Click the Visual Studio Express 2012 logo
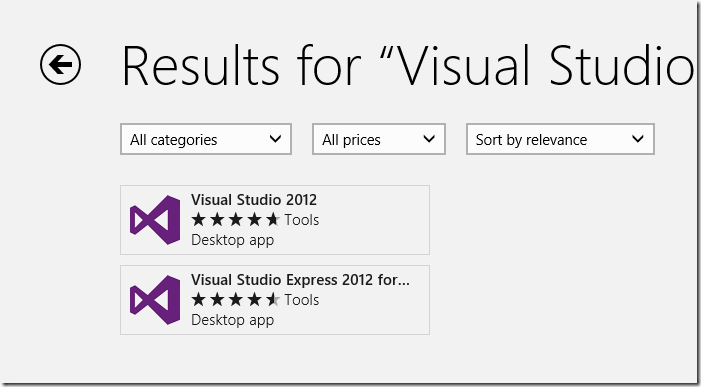Screen dimensions: 701x387 click(x=155, y=300)
